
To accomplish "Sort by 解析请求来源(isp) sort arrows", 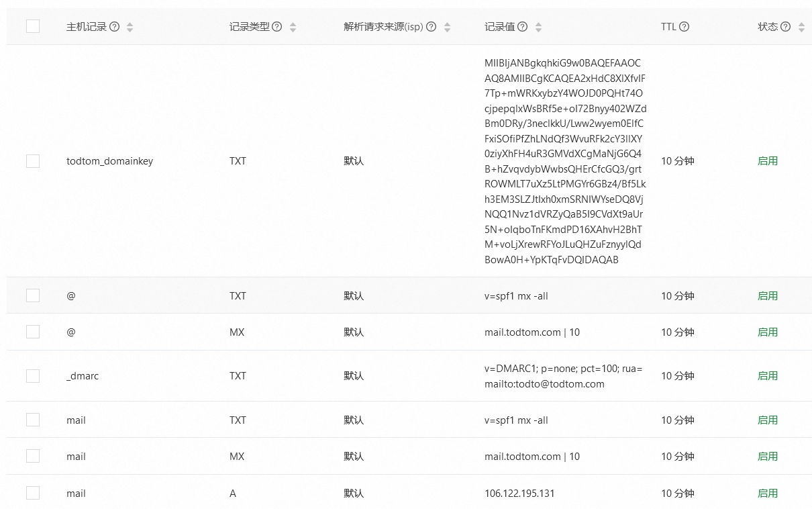I will (448, 27).
